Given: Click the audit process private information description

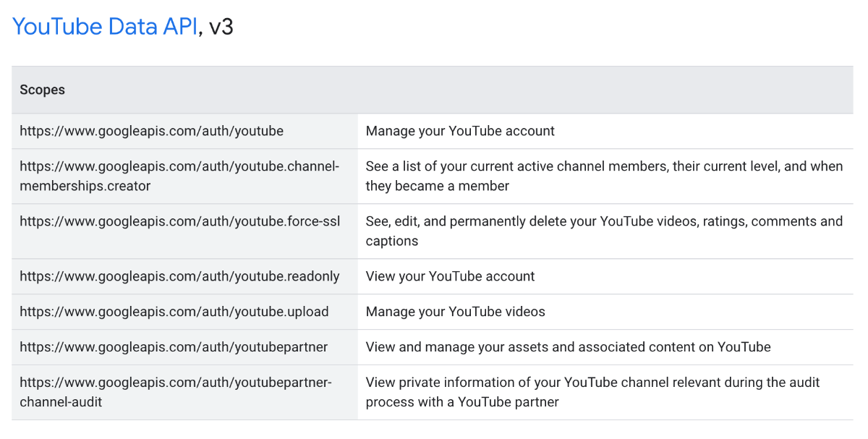Looking at the screenshot, I should point(593,392).
